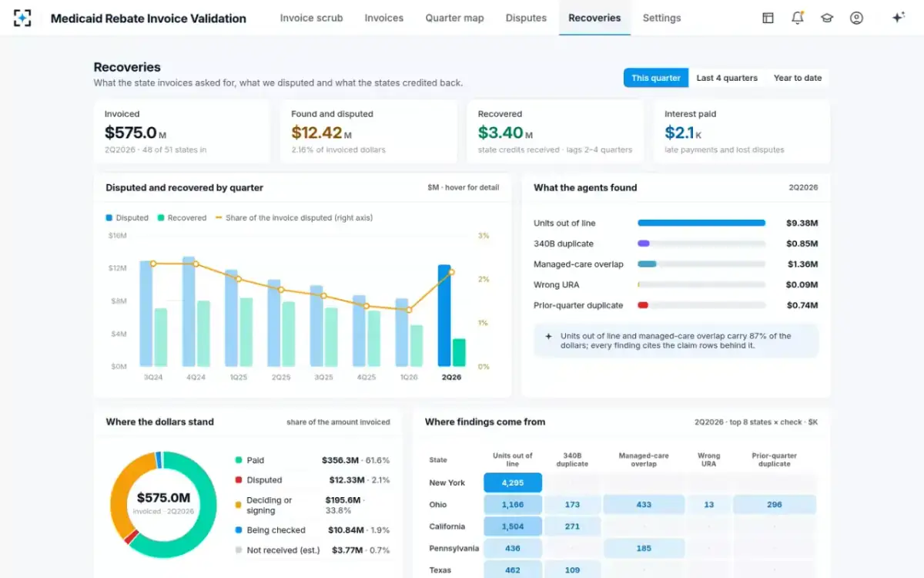This screenshot has width=924, height=578.
Task: Click the red Disputed dot in the dollars-stand legend
Action: point(239,480)
